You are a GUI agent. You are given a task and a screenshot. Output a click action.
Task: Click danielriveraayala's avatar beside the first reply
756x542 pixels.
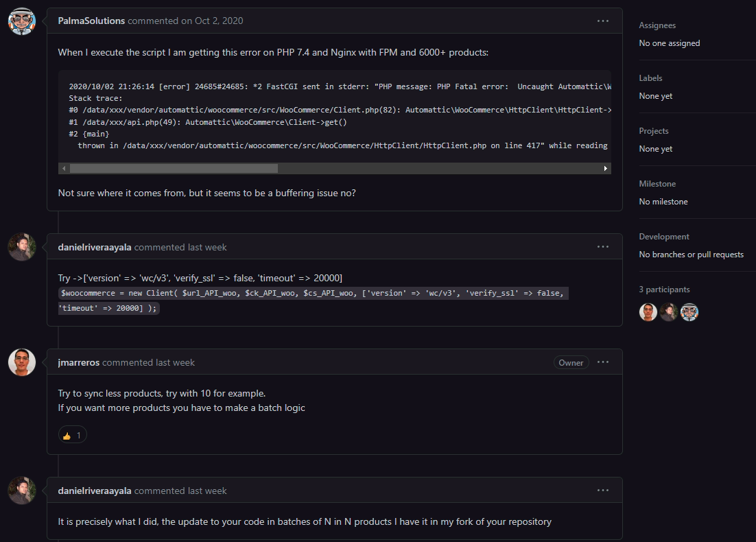coord(21,248)
